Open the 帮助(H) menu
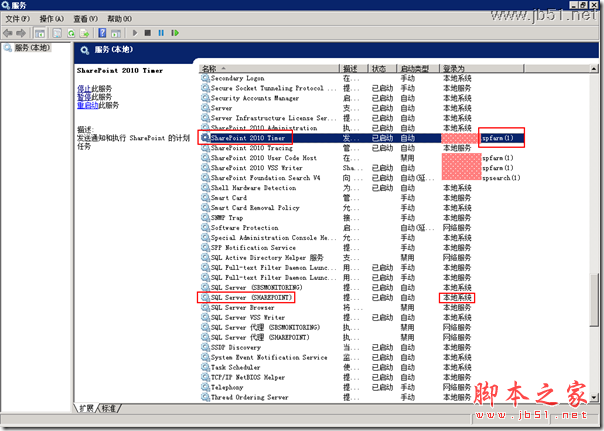Image resolution: width=604 pixels, height=431 pixels. pyautogui.click(x=119, y=19)
